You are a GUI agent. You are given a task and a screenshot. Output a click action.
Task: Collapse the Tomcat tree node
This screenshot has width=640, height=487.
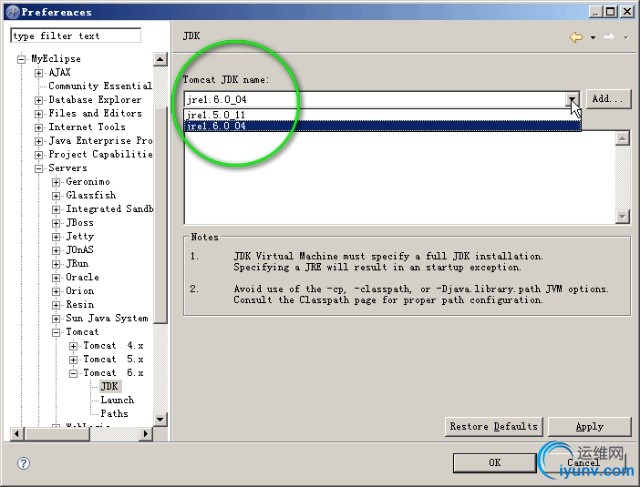click(x=56, y=333)
